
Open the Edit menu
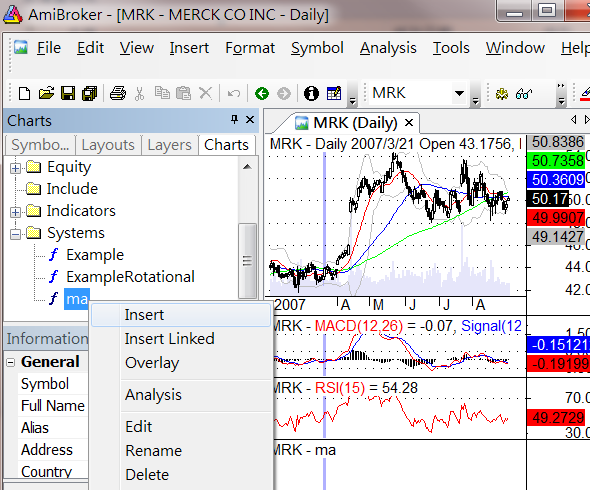coord(90,48)
